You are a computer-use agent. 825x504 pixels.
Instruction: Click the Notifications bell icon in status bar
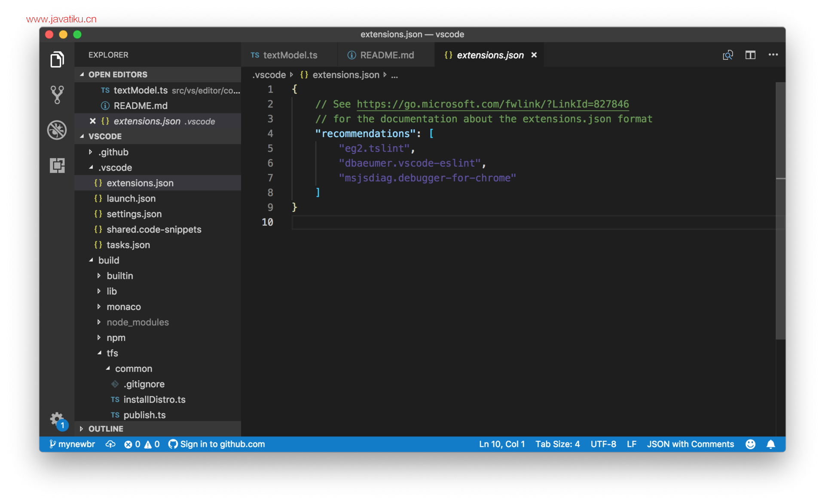point(770,444)
